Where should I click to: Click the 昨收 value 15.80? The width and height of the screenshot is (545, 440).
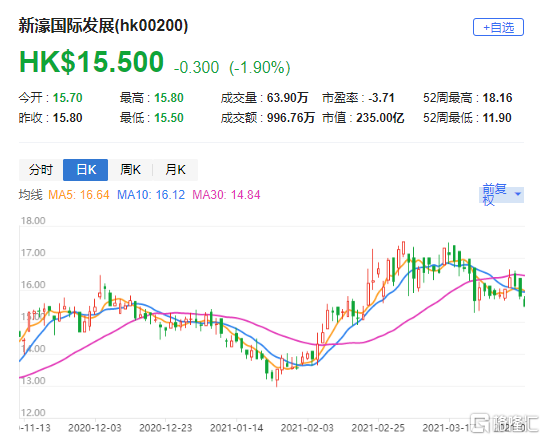click(x=67, y=118)
